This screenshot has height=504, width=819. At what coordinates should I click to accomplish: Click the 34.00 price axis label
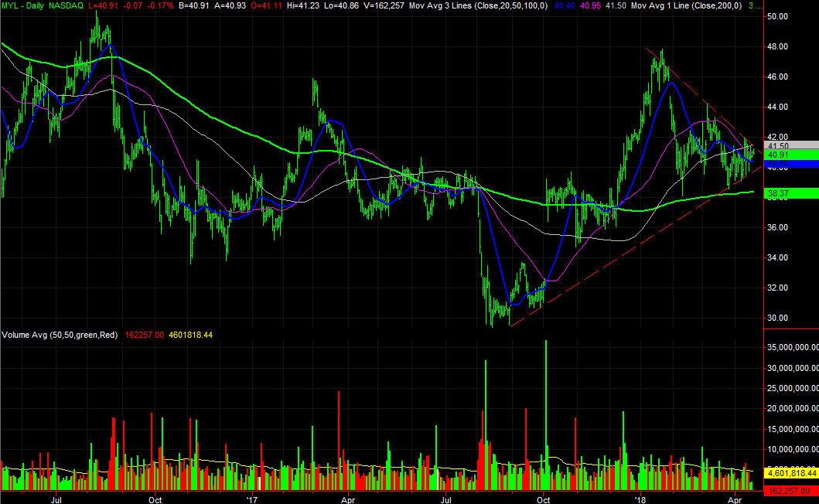tap(777, 257)
